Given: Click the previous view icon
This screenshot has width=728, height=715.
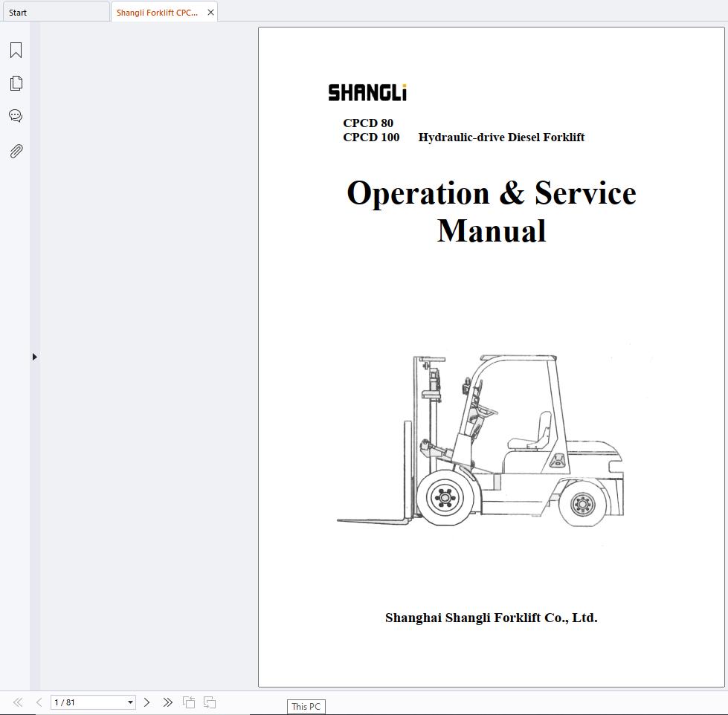Looking at the screenshot, I should tap(189, 702).
